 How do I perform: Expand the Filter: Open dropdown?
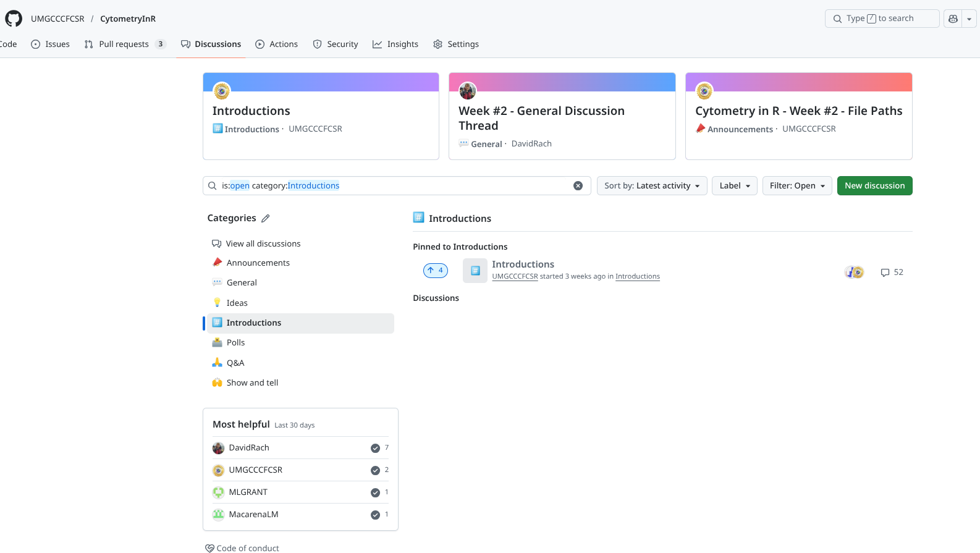796,186
